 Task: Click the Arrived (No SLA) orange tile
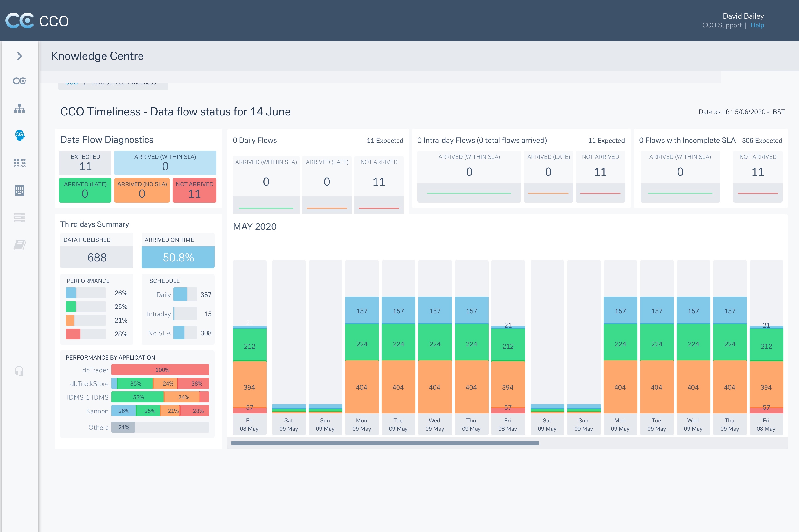click(142, 190)
